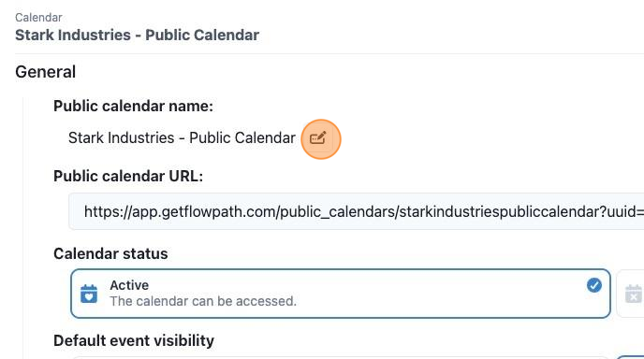Click the bold 'Active' title text
The image size is (644, 359).
(129, 285)
